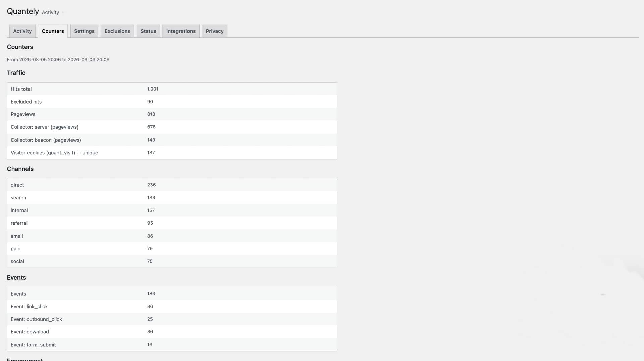The image size is (644, 361).
Task: Go to the Status tab
Action: 148,31
